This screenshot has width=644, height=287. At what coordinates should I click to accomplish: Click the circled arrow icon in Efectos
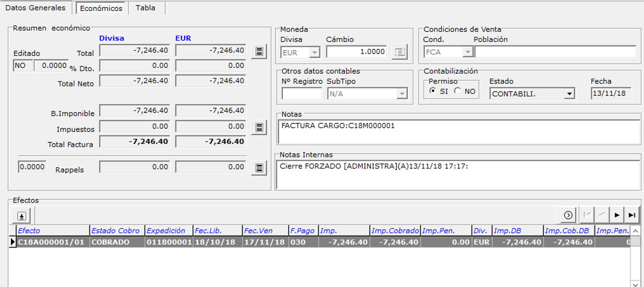click(x=568, y=215)
